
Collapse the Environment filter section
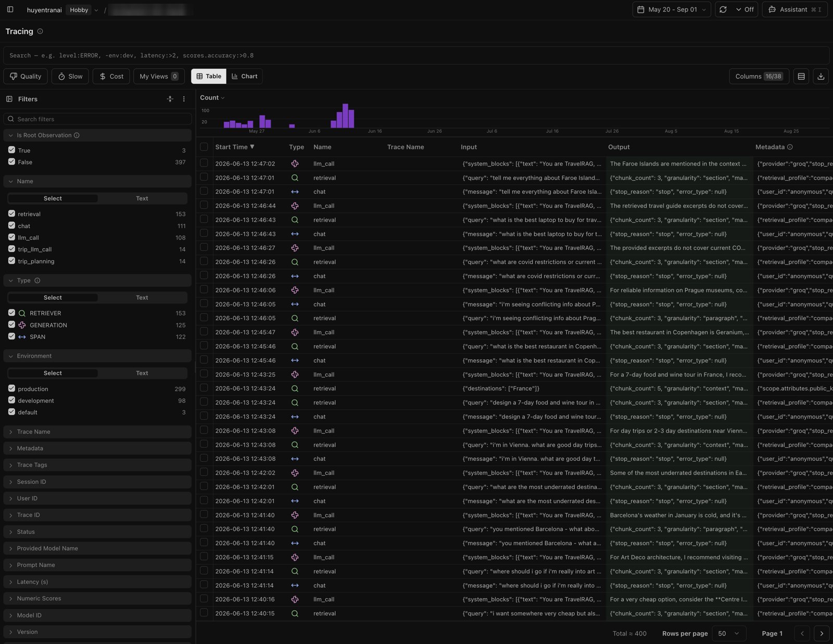click(97, 356)
